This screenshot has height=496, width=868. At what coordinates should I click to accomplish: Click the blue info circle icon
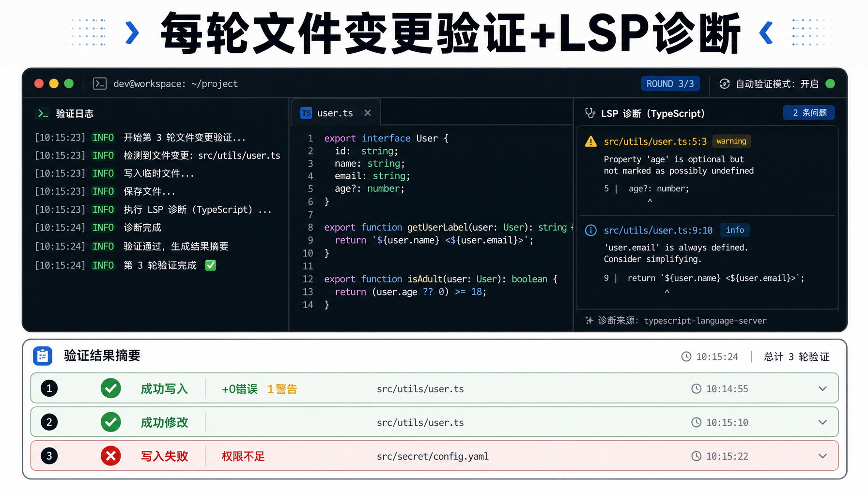(x=591, y=230)
